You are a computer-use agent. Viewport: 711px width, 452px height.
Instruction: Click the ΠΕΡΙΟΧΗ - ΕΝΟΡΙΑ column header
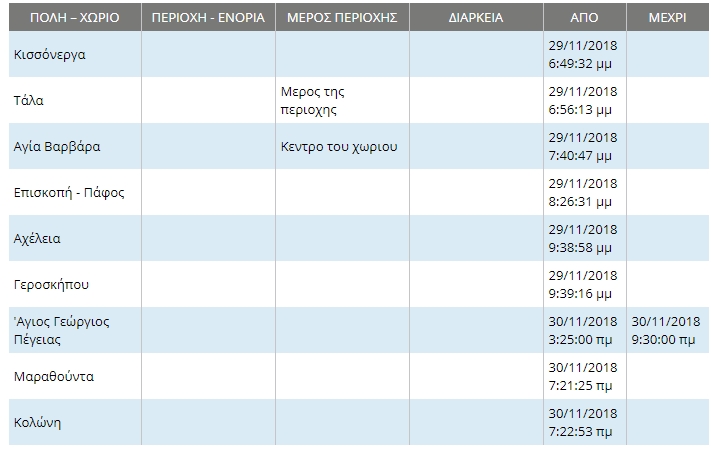tap(208, 17)
